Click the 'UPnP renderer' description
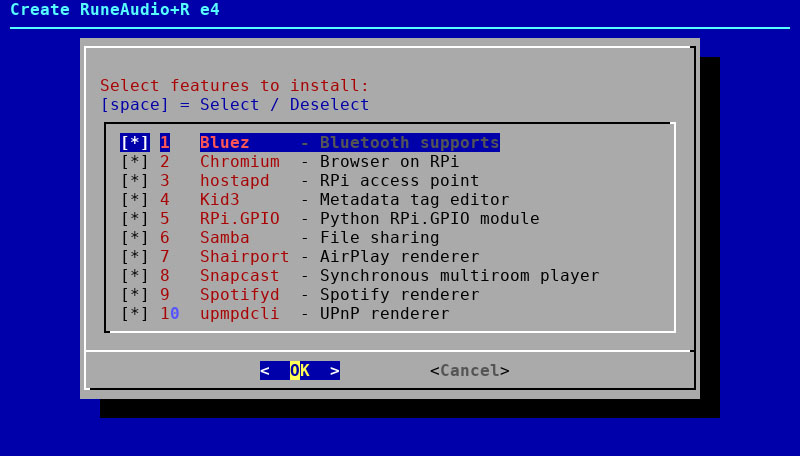Screen dimensions: 800x456 click(385, 313)
